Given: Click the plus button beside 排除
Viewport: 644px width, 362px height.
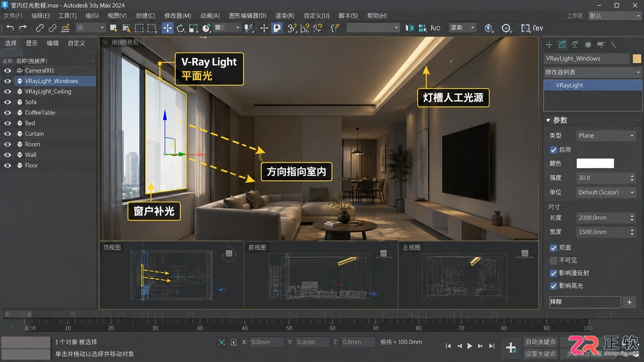Looking at the screenshot, I should [x=629, y=302].
